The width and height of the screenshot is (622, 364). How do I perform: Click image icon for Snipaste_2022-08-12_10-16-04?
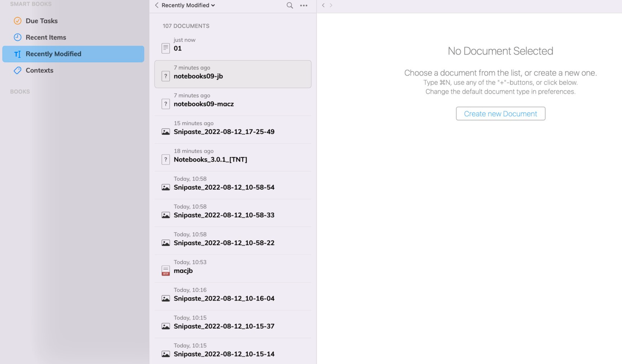(x=166, y=299)
